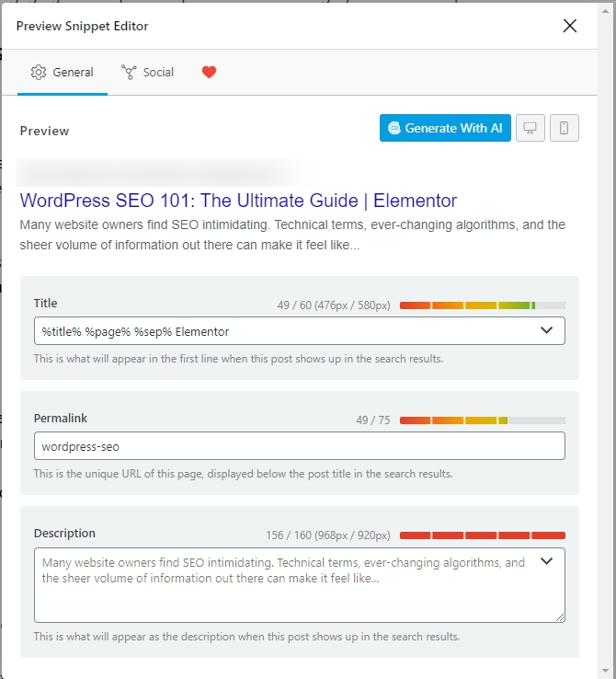Screen dimensions: 616x679
Task: Open the General tab
Action: coord(63,73)
